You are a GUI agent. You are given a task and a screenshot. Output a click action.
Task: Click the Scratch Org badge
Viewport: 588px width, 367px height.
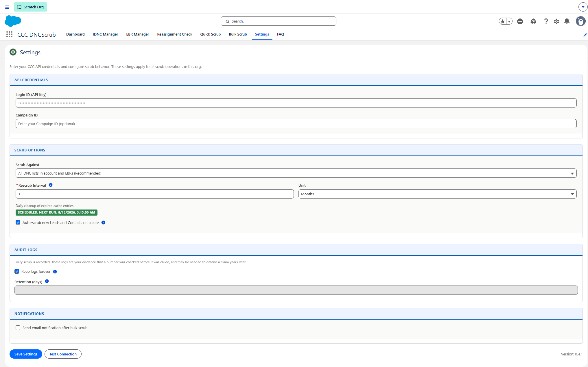click(x=30, y=7)
